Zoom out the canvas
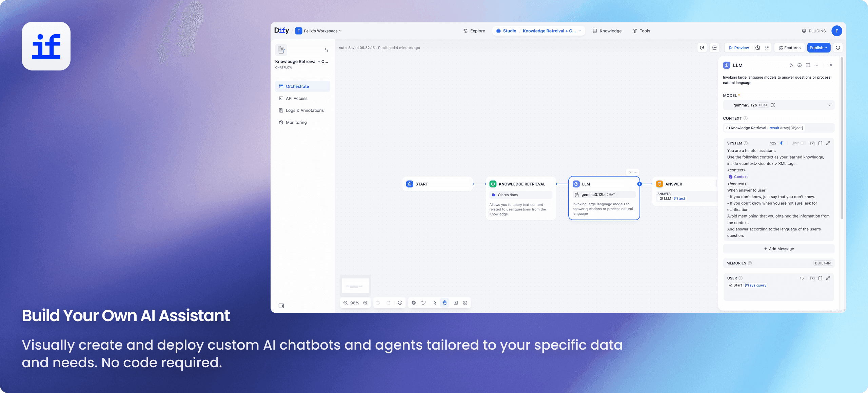Image resolution: width=868 pixels, height=393 pixels. 346,303
